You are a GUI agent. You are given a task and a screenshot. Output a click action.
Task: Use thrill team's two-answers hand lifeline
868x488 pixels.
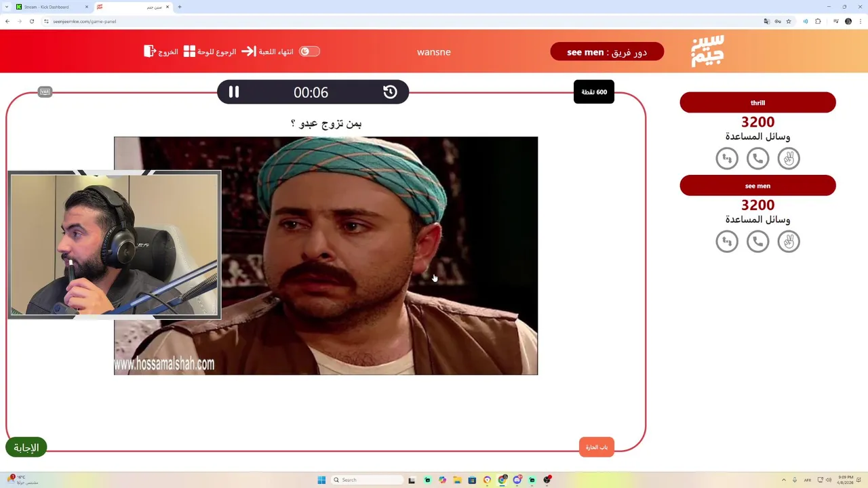point(789,159)
